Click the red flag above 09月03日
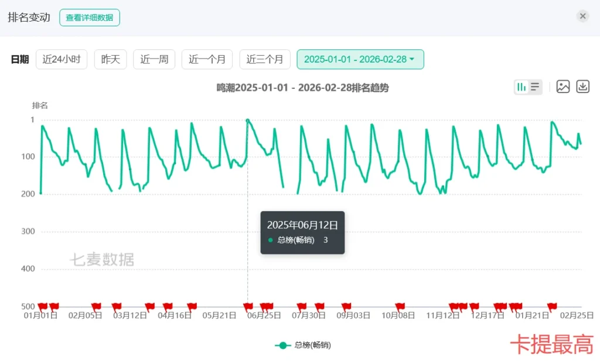 click(x=346, y=306)
